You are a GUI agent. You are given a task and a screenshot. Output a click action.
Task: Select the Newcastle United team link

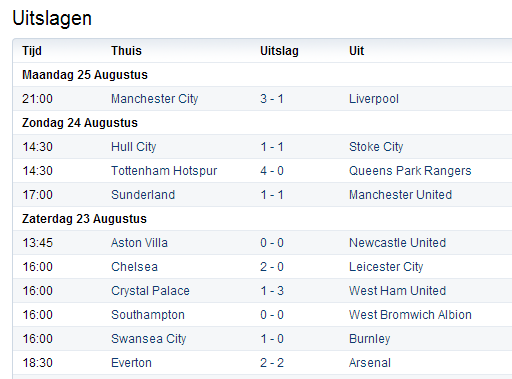pos(397,243)
